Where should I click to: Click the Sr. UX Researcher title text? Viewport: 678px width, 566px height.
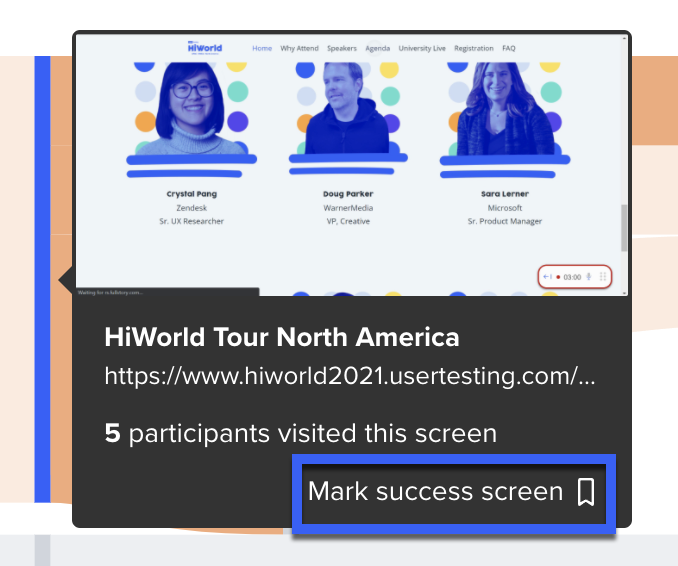point(192,221)
